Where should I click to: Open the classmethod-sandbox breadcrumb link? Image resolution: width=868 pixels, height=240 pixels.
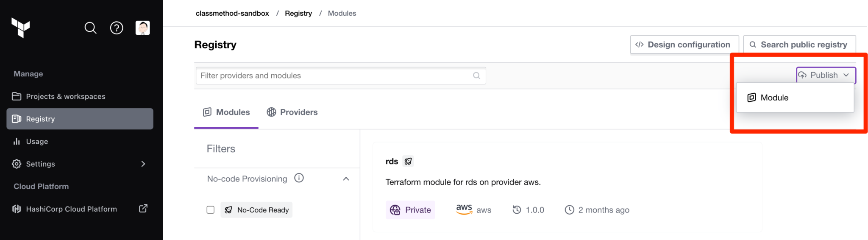(x=232, y=13)
